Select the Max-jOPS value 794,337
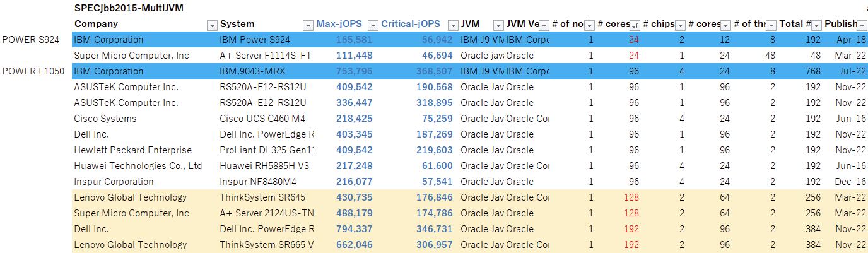 click(354, 229)
